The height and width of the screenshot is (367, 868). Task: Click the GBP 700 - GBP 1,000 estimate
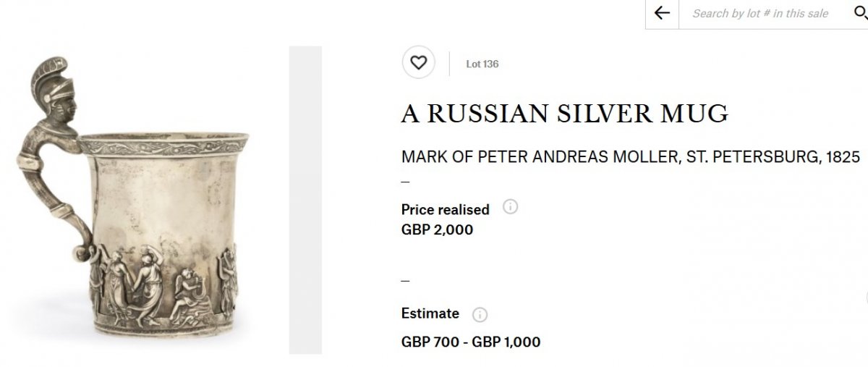[x=471, y=342]
